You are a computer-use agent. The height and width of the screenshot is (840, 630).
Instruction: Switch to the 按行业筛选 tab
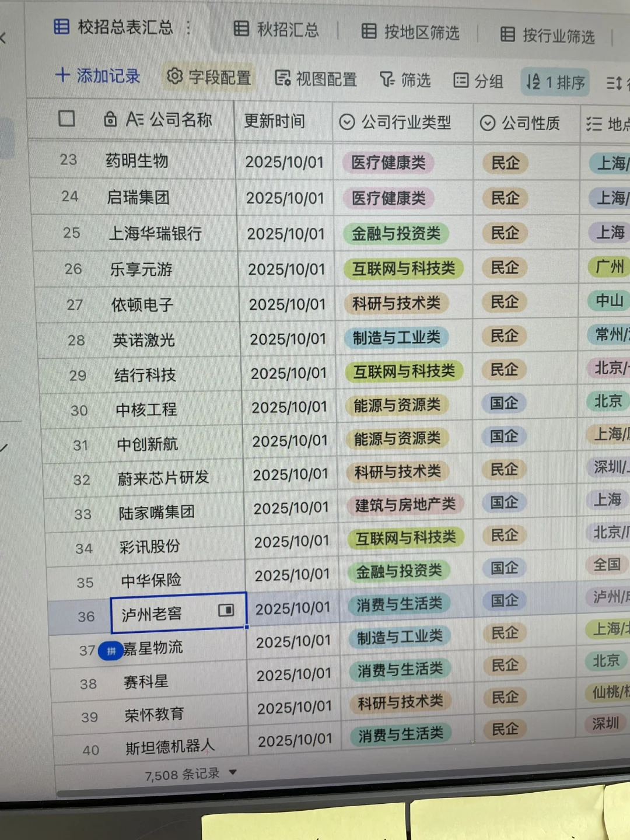[548, 35]
